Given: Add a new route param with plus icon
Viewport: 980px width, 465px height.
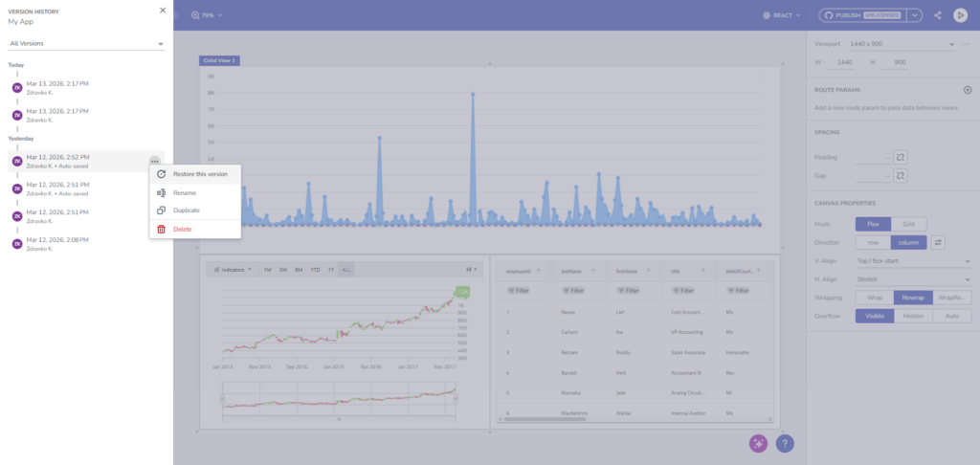Looking at the screenshot, I should point(967,90).
